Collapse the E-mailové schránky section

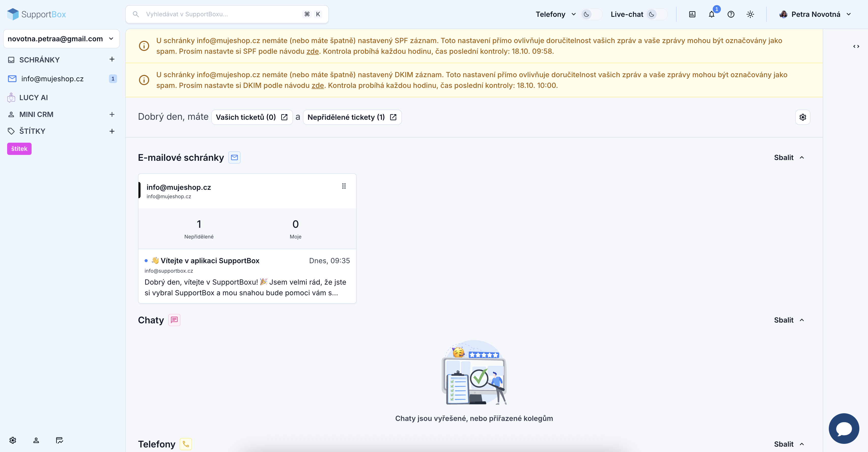tap(789, 157)
